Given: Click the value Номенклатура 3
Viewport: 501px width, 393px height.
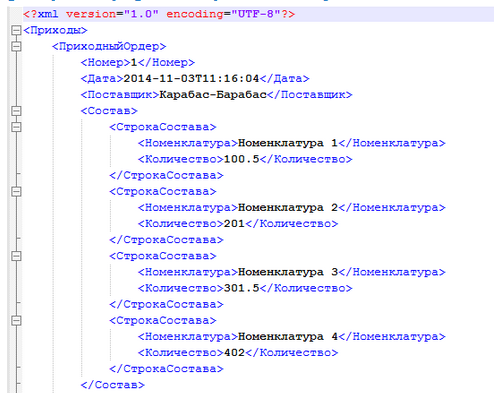Looking at the screenshot, I should pyautogui.click(x=288, y=272).
